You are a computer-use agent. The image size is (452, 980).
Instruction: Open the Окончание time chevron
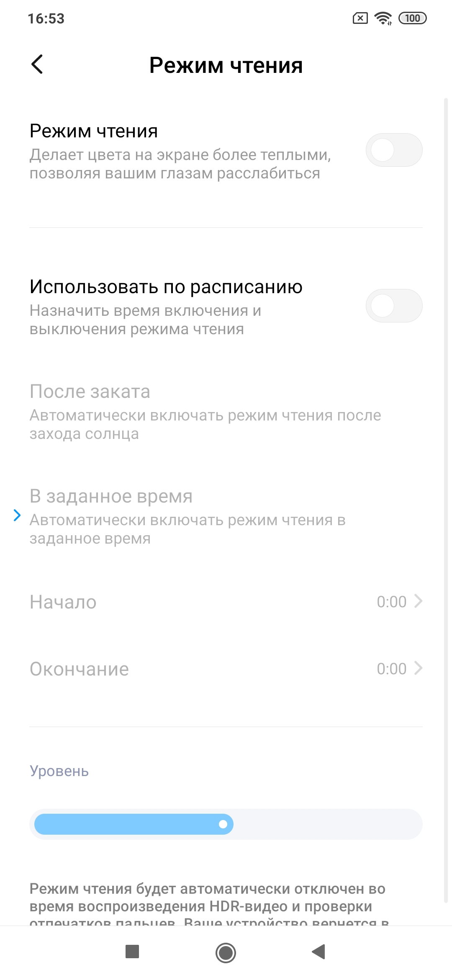point(418,668)
